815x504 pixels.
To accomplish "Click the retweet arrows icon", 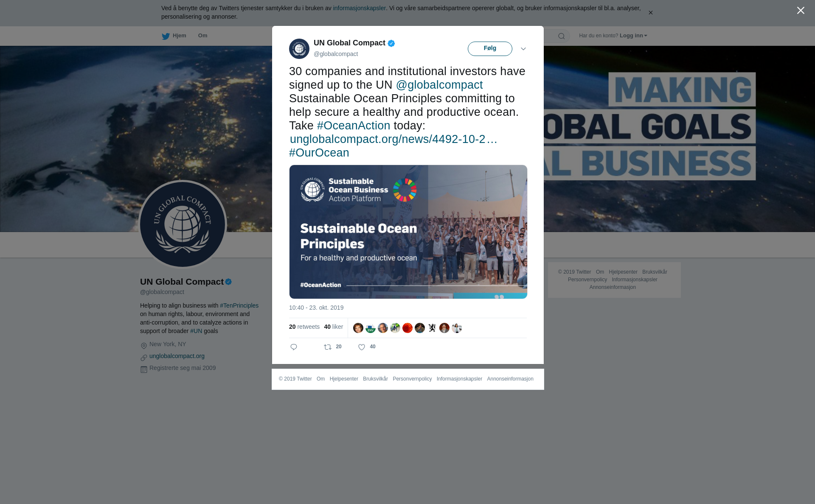I will tap(328, 347).
